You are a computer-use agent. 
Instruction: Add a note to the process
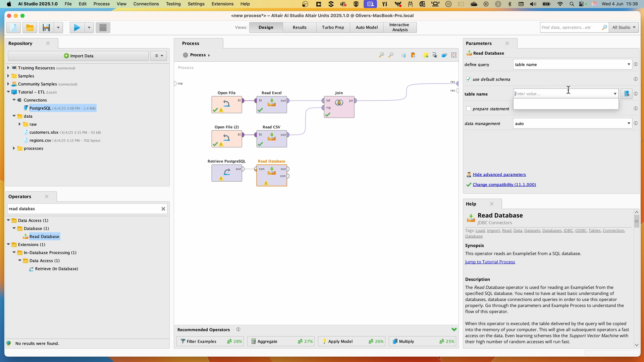tap(426, 55)
